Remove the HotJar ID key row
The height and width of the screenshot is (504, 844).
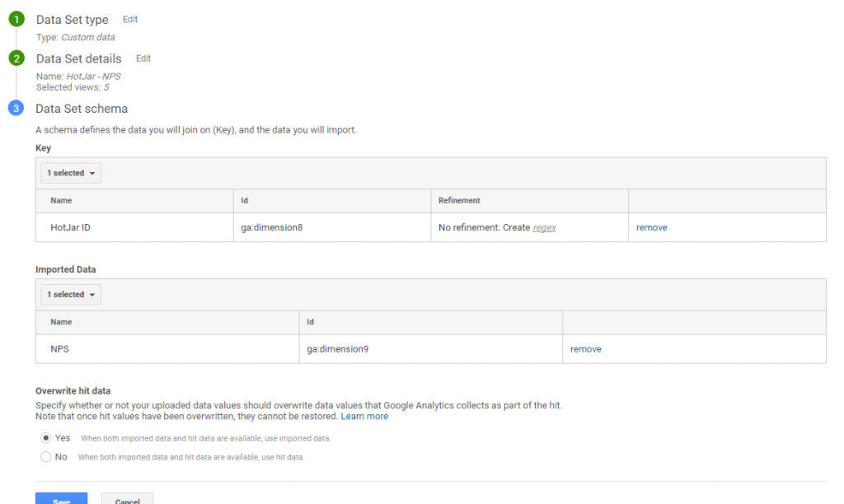(x=651, y=227)
